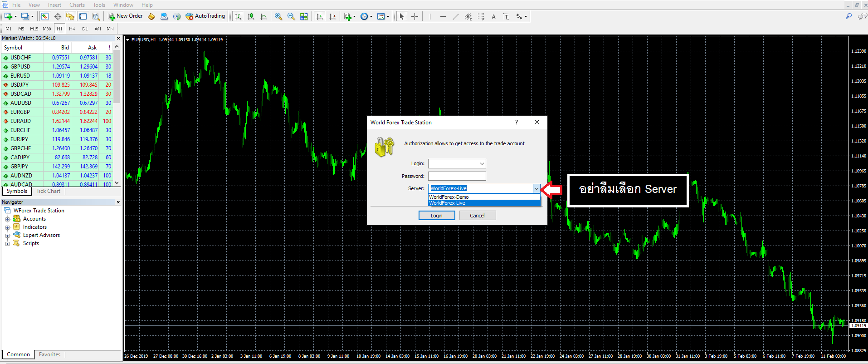Toggle the AutoTrading button
The width and height of the screenshot is (868, 364).
click(x=205, y=16)
